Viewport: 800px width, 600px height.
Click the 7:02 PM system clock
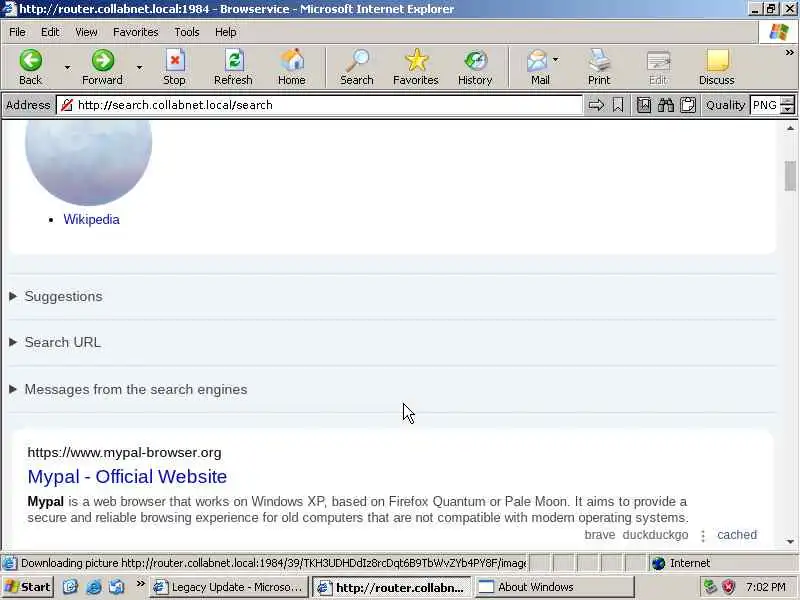[x=765, y=587]
